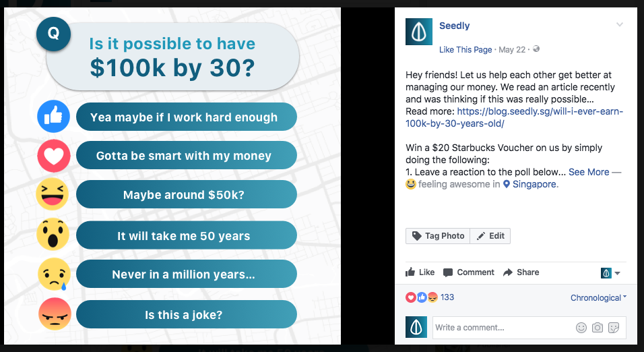Open the sticker picker in the comment box

614,328
